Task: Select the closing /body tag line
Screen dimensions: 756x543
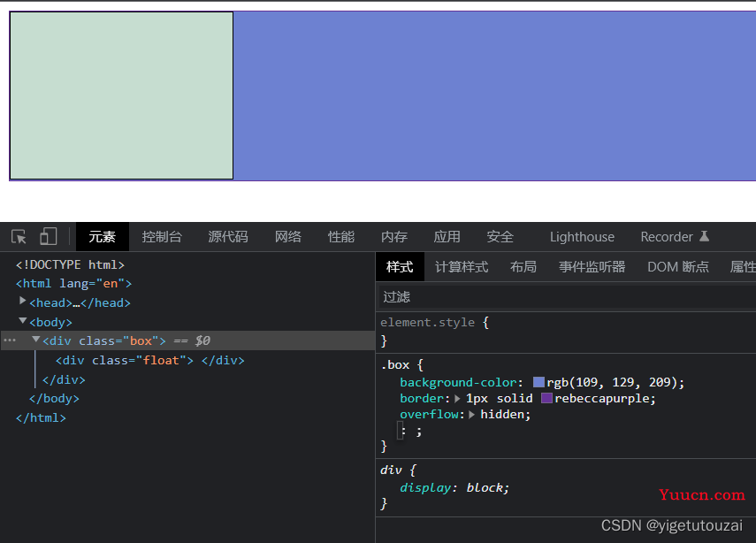Action: pyautogui.click(x=54, y=398)
